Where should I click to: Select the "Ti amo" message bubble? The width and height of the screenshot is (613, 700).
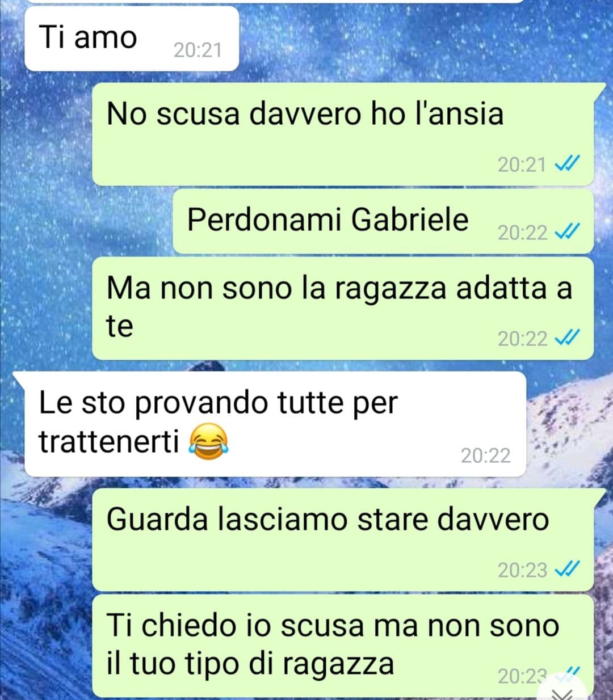coord(131,39)
